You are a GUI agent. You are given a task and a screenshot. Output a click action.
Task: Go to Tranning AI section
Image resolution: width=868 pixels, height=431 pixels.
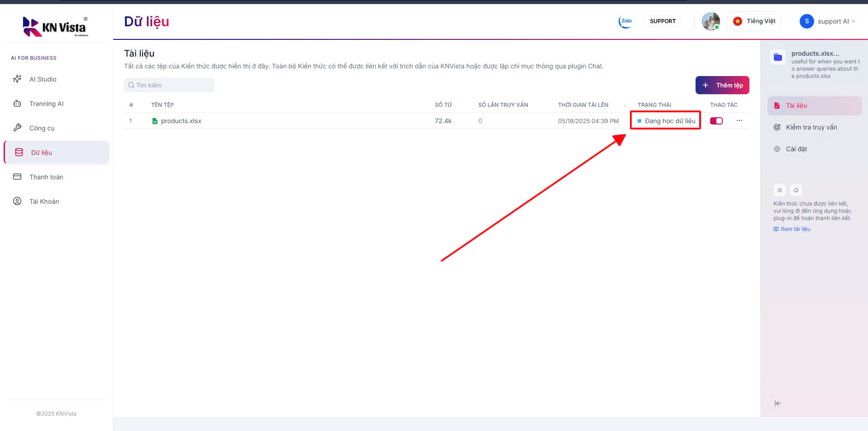pos(46,104)
